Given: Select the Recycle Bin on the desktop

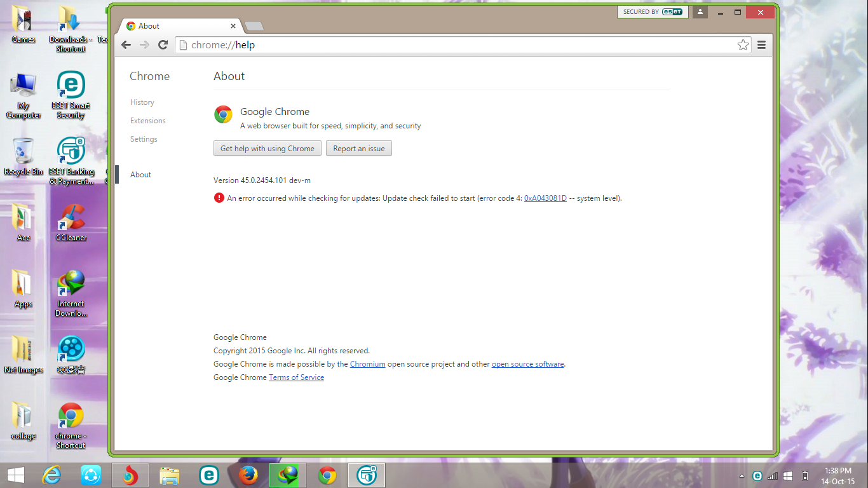Looking at the screenshot, I should tap(24, 157).
